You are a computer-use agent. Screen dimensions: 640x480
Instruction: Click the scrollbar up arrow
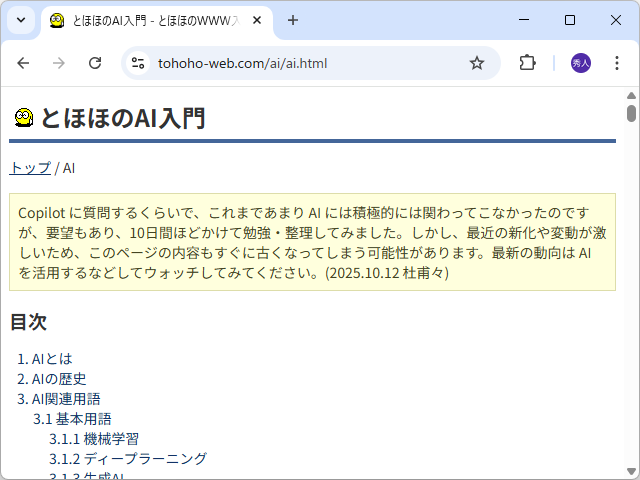coord(631,95)
